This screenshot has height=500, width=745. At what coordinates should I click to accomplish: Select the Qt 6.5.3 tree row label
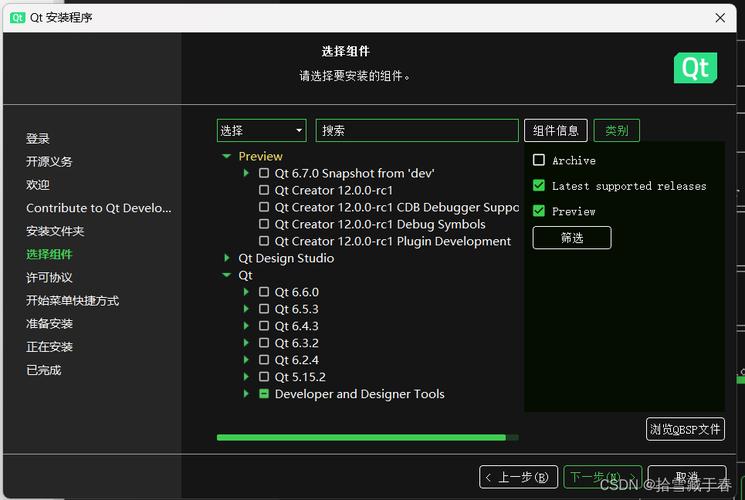296,309
